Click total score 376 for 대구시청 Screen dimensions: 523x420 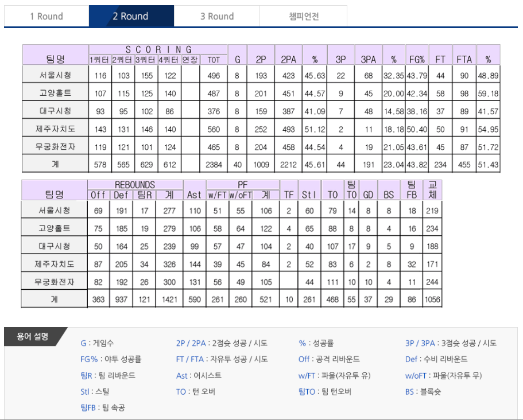(214, 111)
